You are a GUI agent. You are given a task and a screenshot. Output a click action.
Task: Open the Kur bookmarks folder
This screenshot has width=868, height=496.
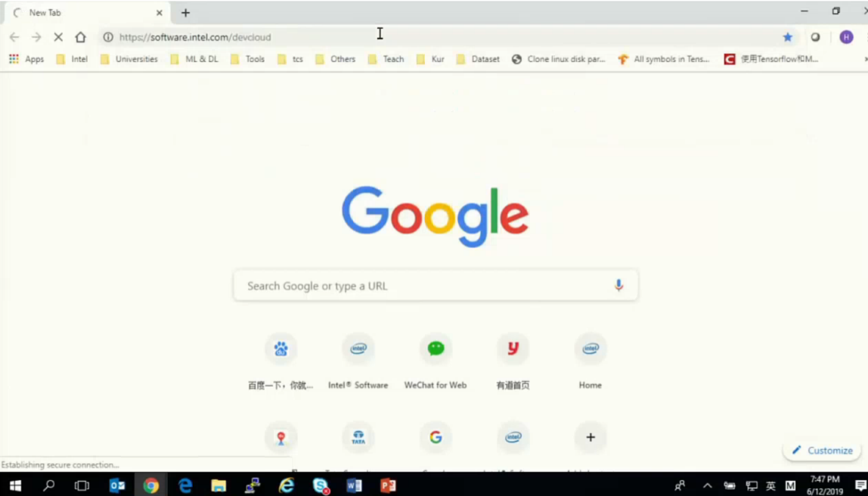coord(431,59)
